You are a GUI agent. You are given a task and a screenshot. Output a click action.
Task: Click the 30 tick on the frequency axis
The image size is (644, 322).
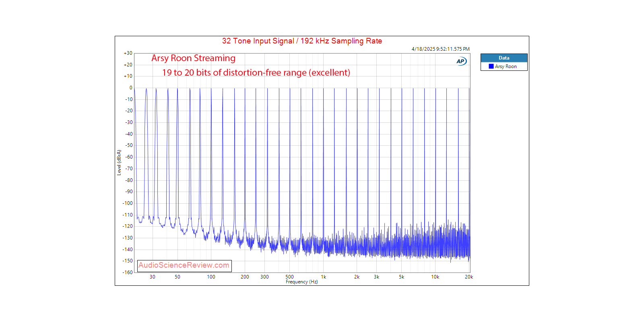[153, 277]
